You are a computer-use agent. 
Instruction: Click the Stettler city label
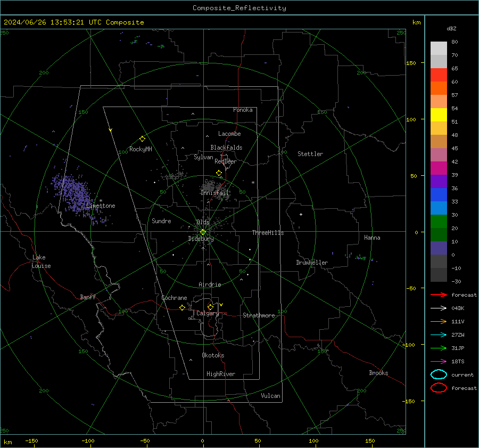(310, 154)
